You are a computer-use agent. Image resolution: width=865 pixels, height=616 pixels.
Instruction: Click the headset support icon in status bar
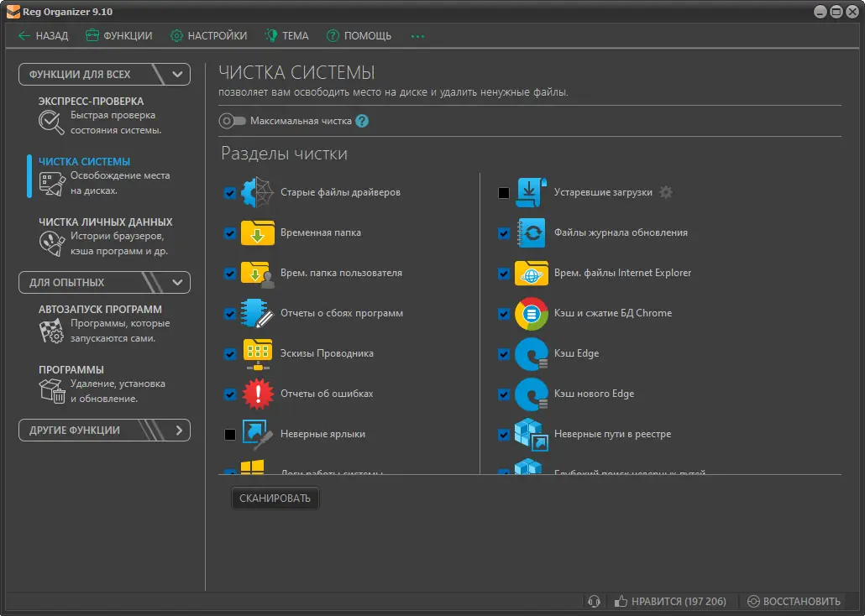coord(595,601)
